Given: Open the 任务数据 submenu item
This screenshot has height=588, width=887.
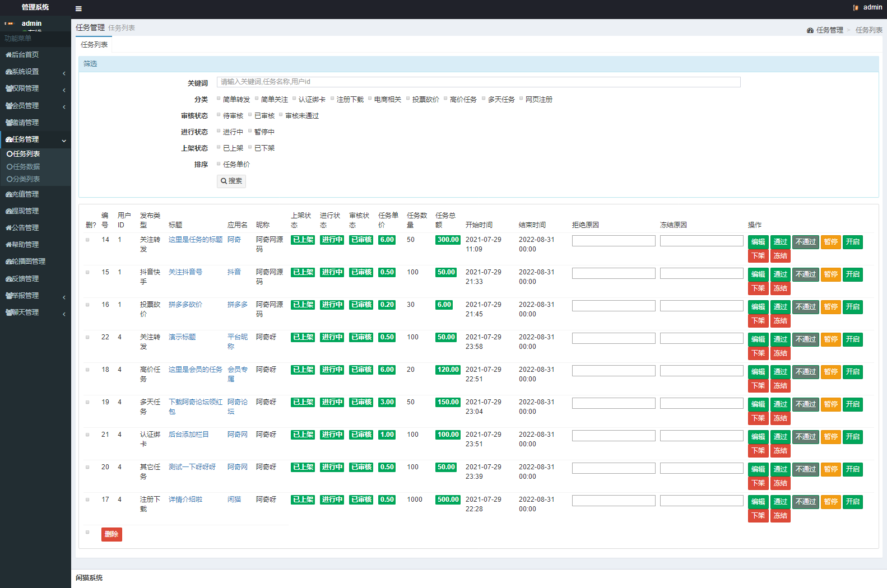Looking at the screenshot, I should 26,167.
